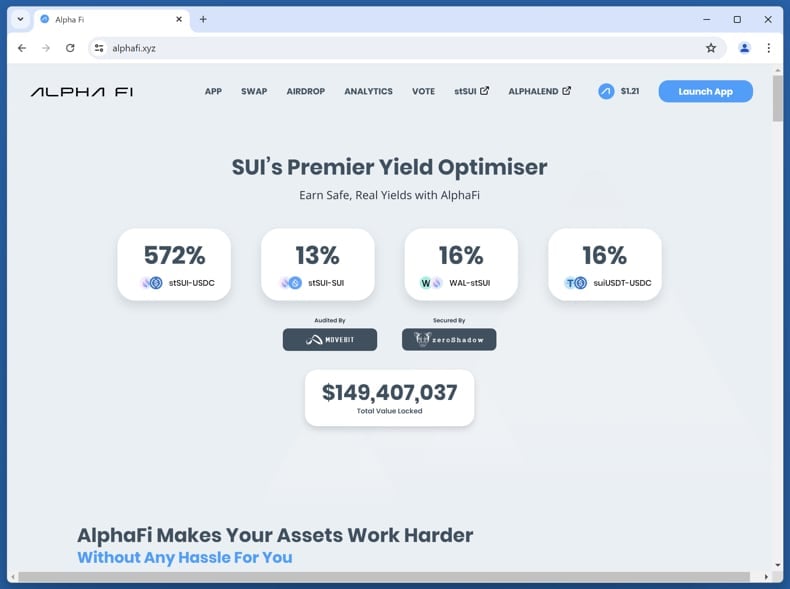Open the APP navigation item

213,91
